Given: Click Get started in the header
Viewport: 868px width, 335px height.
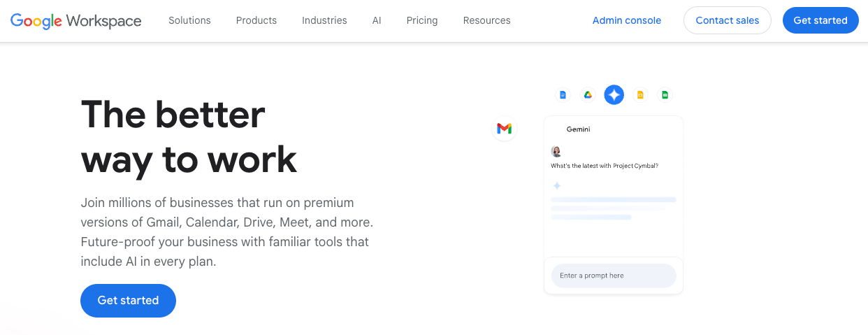Looking at the screenshot, I should [x=820, y=20].
